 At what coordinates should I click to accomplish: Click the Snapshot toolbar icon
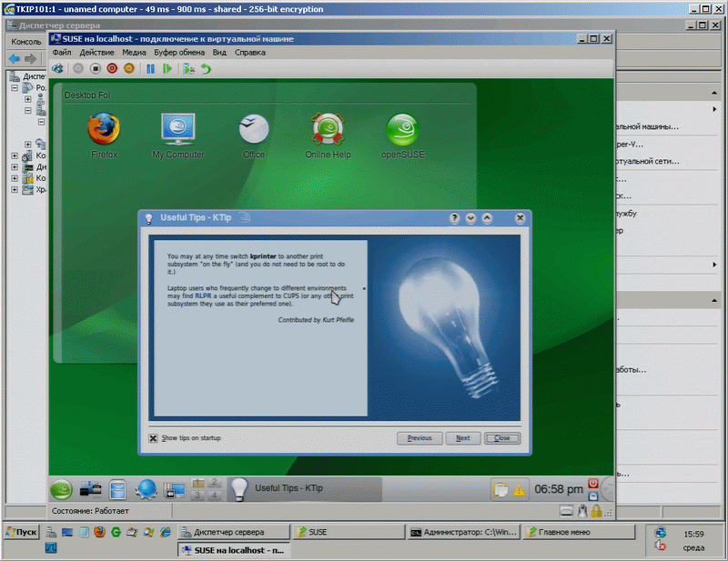pyautogui.click(x=188, y=69)
